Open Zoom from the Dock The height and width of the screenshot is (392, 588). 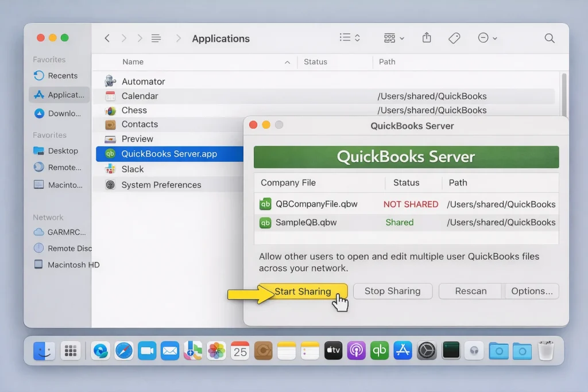147,351
